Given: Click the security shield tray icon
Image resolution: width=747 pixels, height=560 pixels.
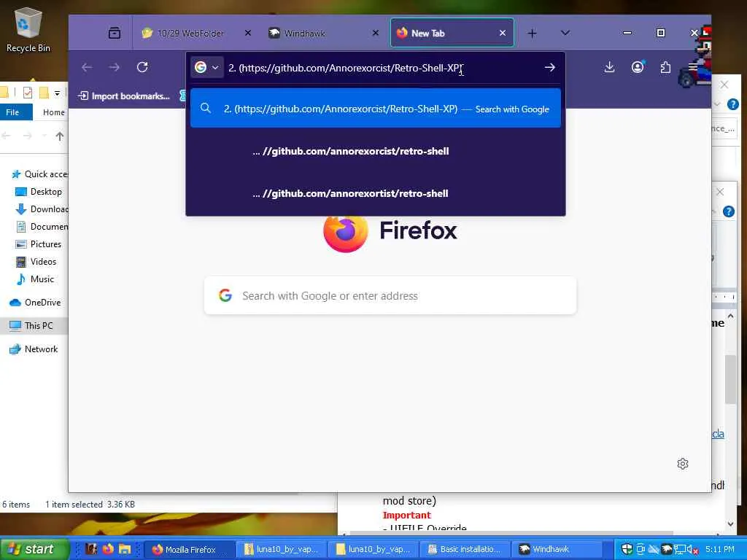Looking at the screenshot, I should (x=627, y=549).
